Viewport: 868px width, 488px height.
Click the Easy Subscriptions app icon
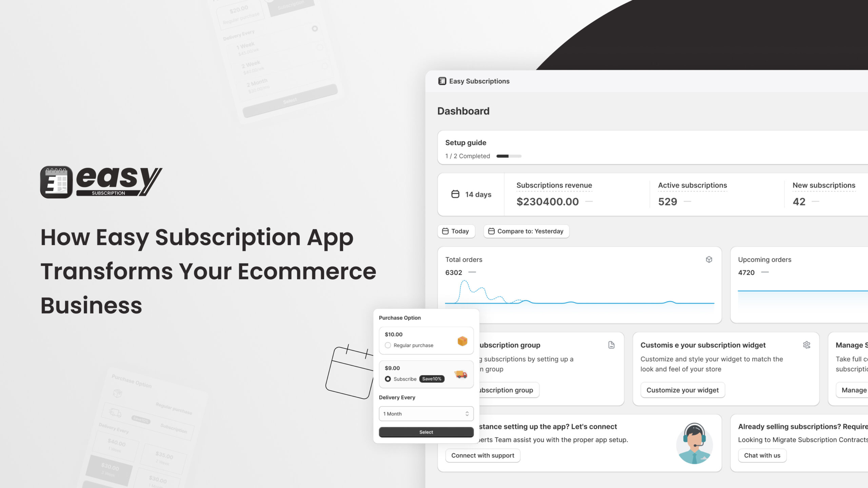click(441, 81)
